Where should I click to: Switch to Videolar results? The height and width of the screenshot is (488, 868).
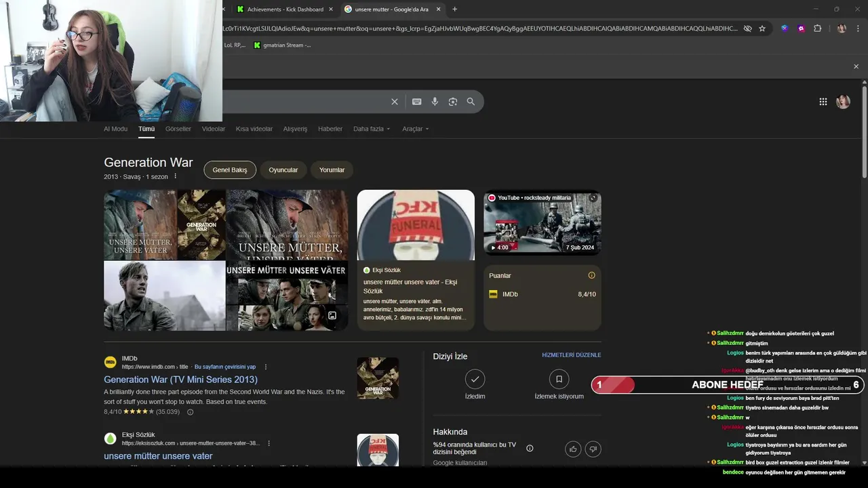click(x=214, y=129)
